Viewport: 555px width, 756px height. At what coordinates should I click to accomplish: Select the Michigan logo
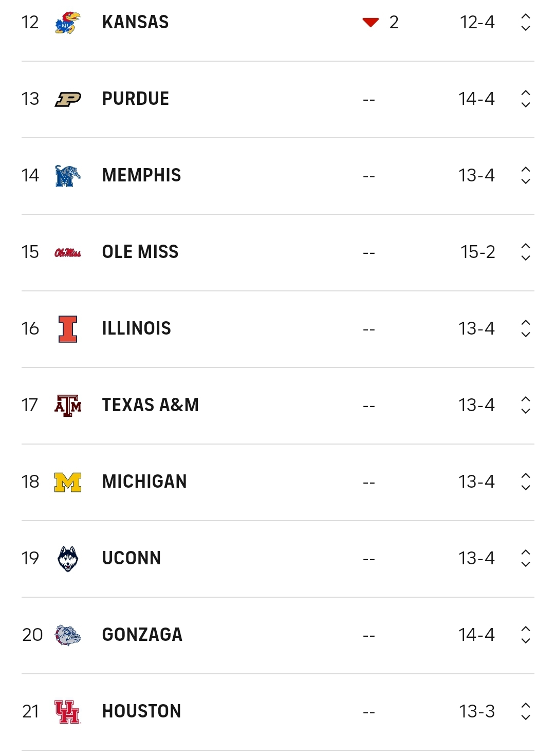(68, 482)
